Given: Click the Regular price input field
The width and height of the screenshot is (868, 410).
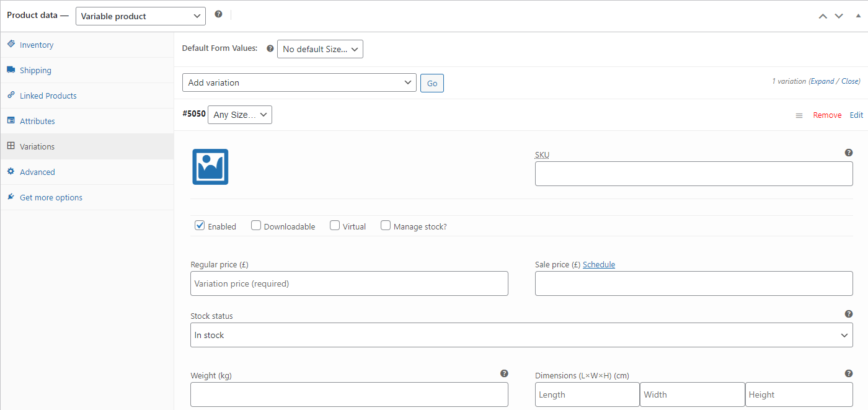Looking at the screenshot, I should point(349,283).
